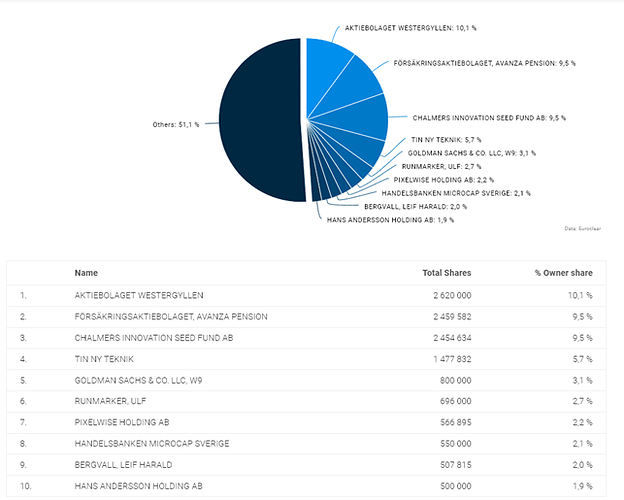Click the total shares value 1 477 832
The image size is (624, 500).
click(x=452, y=359)
